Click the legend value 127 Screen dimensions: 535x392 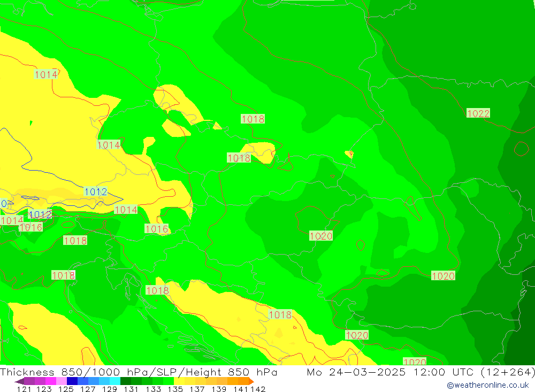tap(88, 389)
